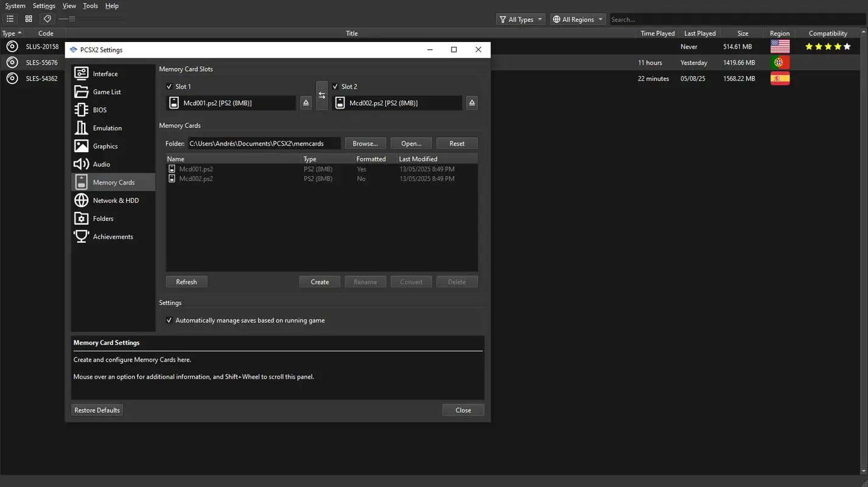
Task: Open the All Regions filter dropdown
Action: pos(577,19)
